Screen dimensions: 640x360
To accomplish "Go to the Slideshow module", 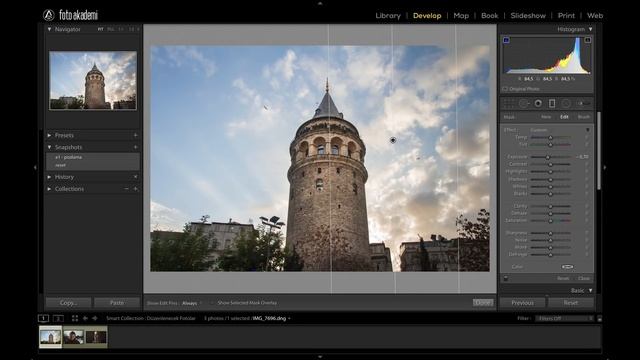I will pyautogui.click(x=528, y=16).
